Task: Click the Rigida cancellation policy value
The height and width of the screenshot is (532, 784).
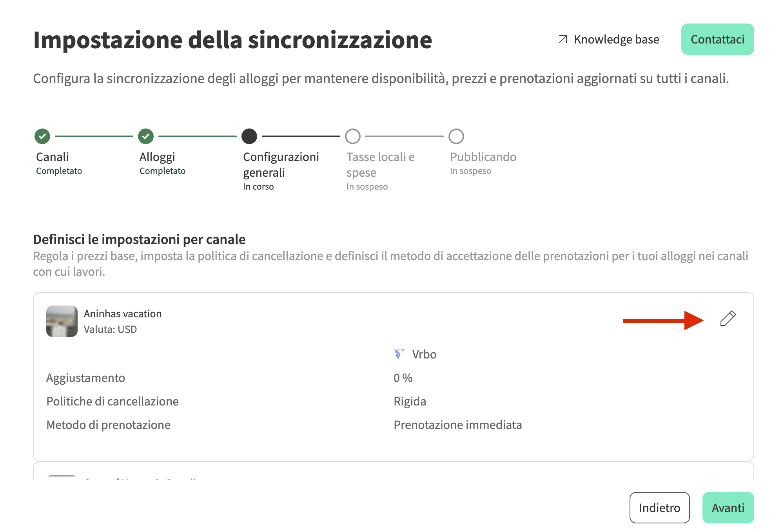Action: click(x=410, y=401)
